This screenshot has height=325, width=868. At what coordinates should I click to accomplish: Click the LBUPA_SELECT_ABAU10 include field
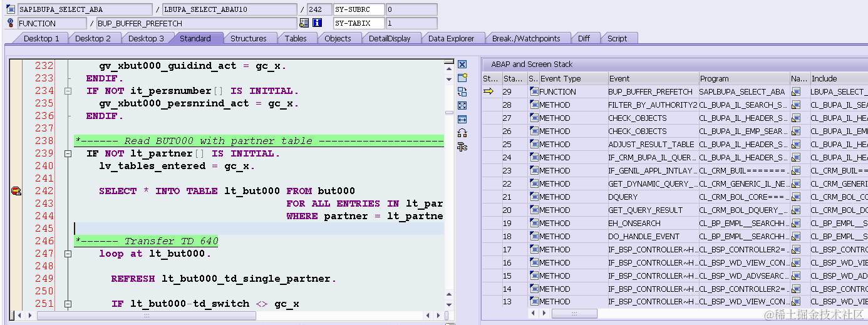click(229, 9)
